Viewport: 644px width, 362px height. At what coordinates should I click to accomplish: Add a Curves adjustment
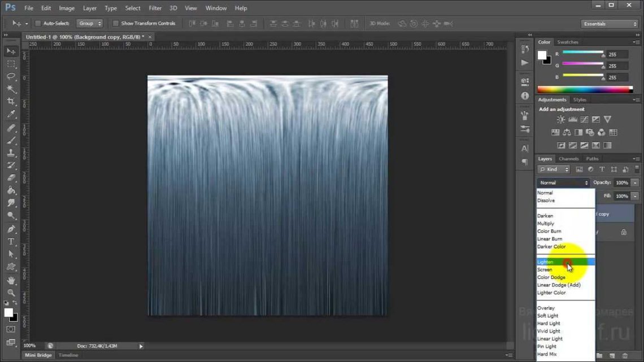584,119
